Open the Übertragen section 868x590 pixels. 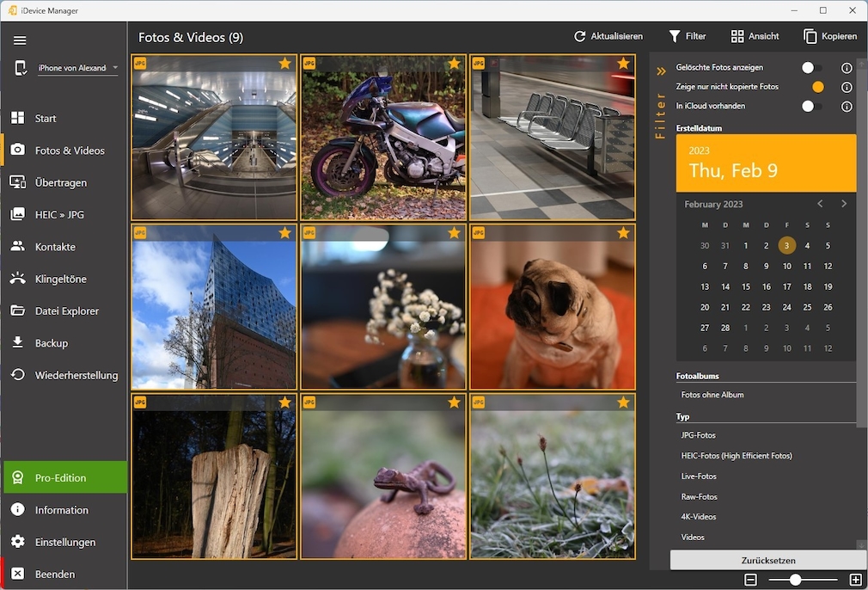point(64,182)
